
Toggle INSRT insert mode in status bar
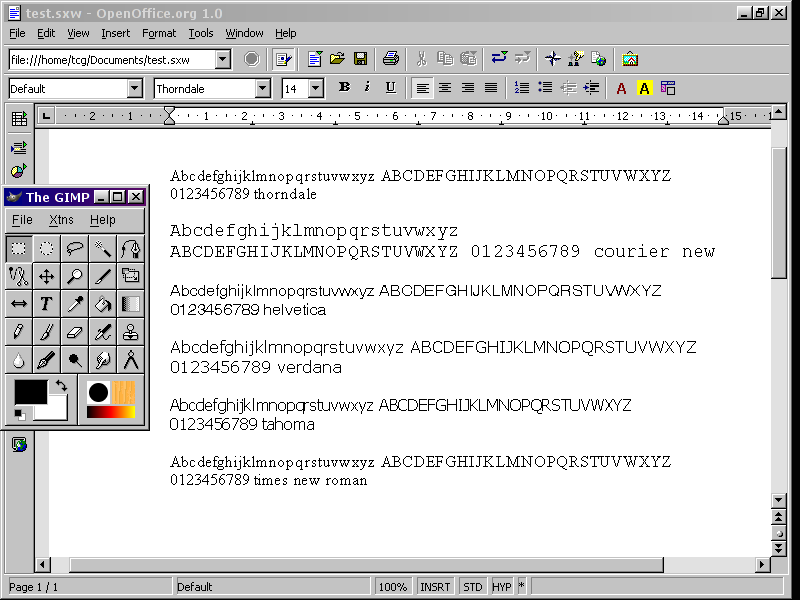tap(435, 587)
